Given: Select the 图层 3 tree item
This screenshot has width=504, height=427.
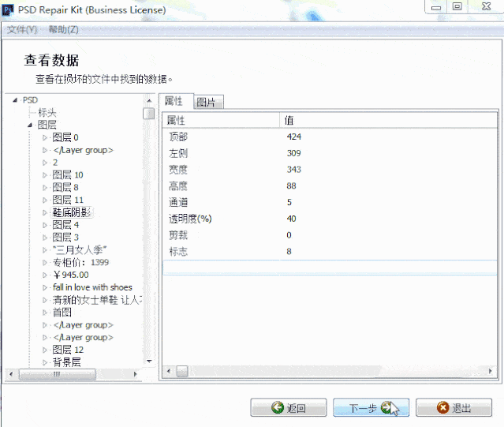Looking at the screenshot, I should [65, 238].
